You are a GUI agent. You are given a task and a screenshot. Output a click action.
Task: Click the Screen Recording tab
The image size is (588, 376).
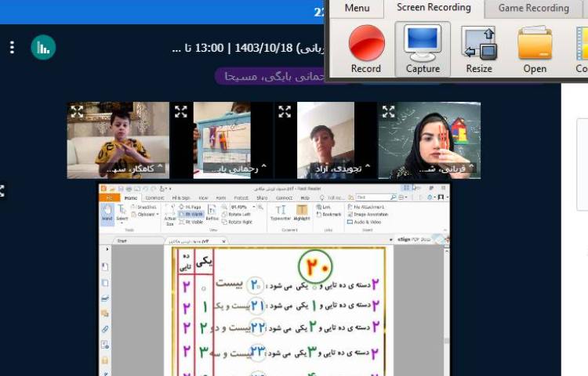pyautogui.click(x=434, y=9)
